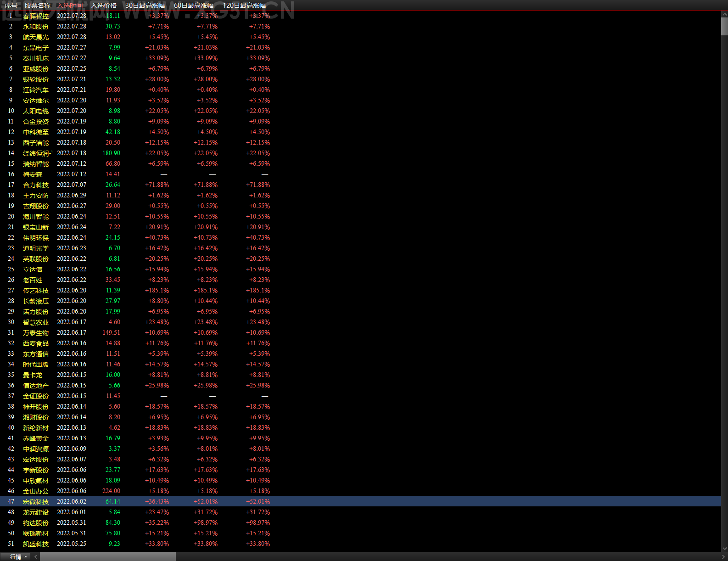Select stock 西麦食品

(x=36, y=343)
